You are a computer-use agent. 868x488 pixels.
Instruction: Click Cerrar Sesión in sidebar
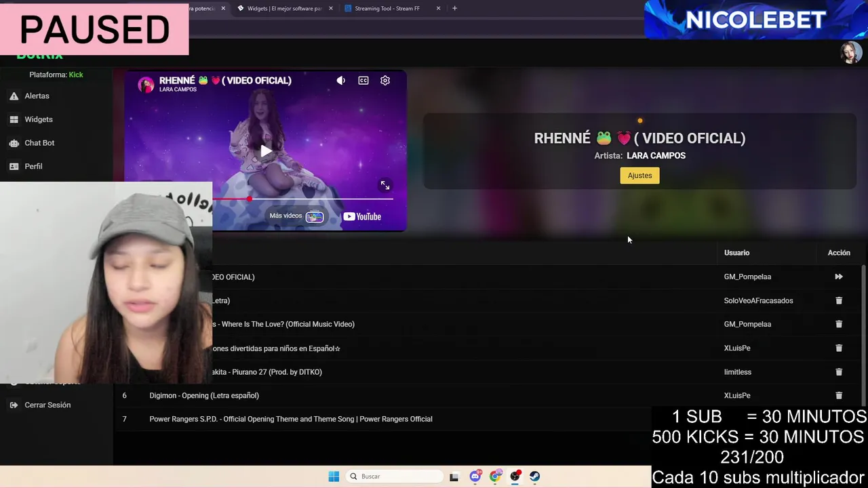coord(47,405)
